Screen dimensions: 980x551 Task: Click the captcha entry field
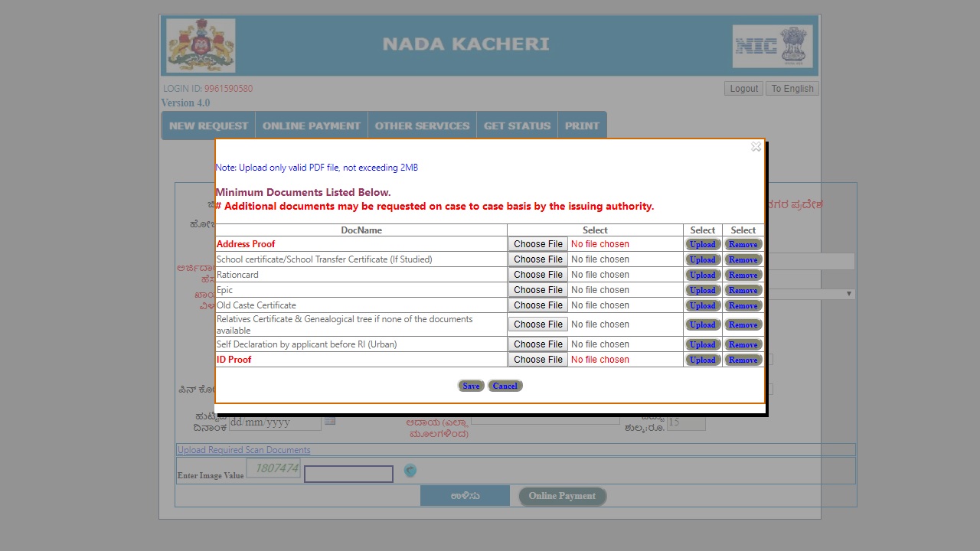point(348,473)
